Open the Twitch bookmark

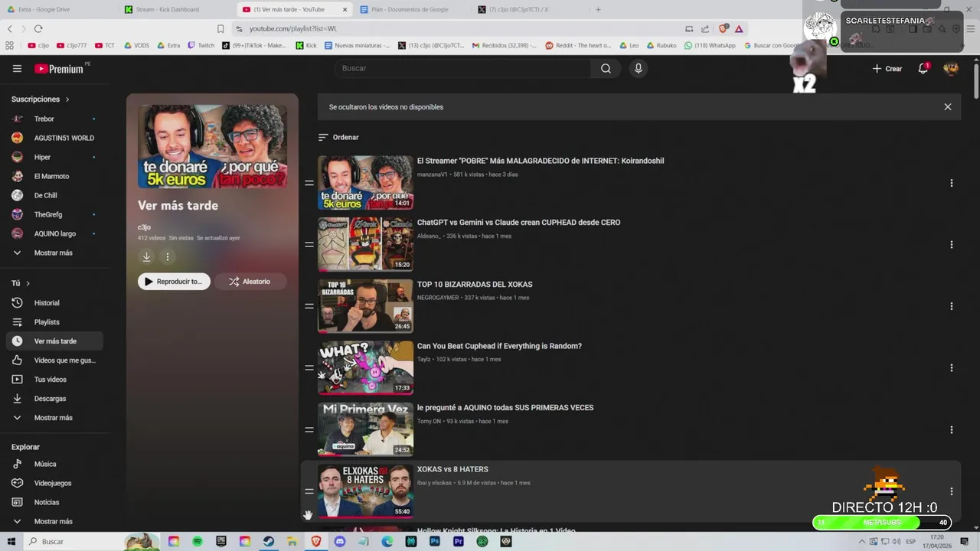pyautogui.click(x=201, y=45)
